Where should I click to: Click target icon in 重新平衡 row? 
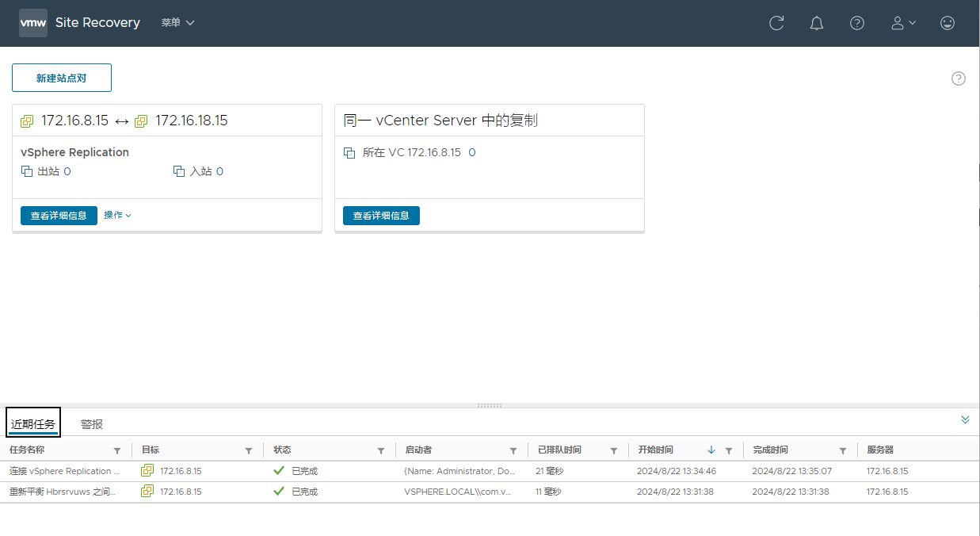147,492
